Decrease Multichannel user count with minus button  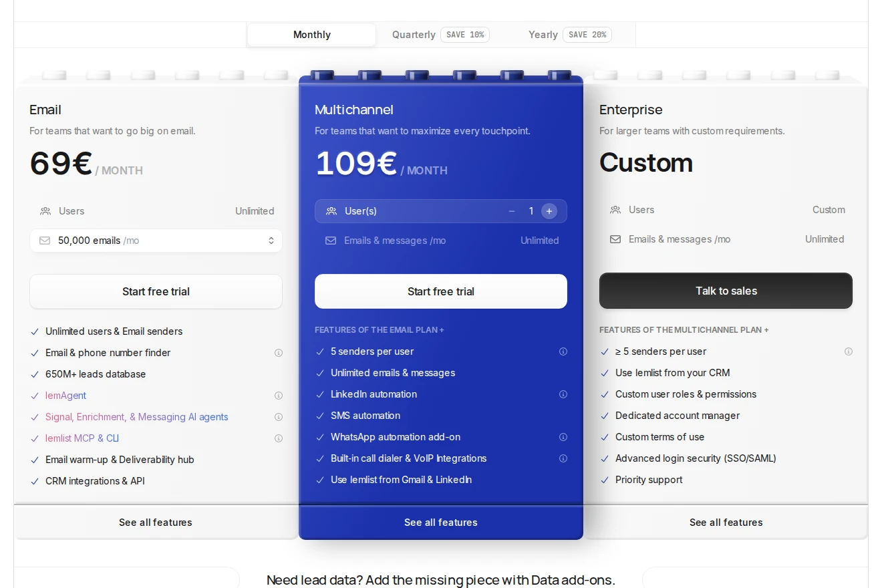coord(512,211)
